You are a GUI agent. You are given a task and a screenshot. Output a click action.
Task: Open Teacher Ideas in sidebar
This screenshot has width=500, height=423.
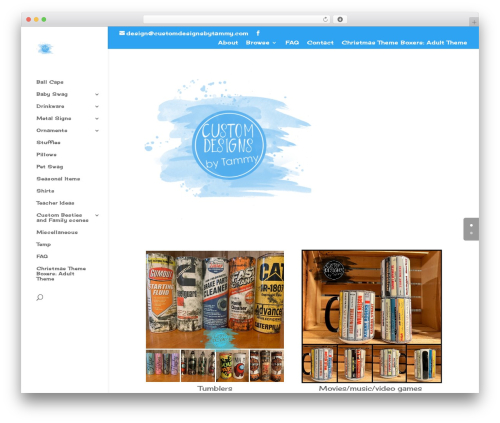click(x=55, y=203)
